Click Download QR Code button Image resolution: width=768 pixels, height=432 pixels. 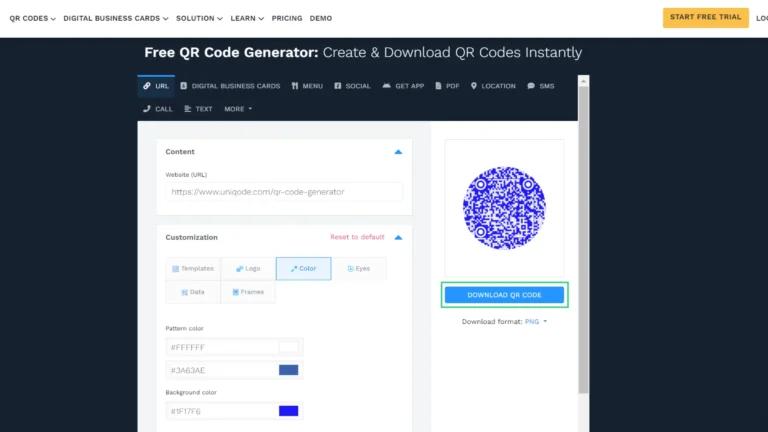click(504, 295)
